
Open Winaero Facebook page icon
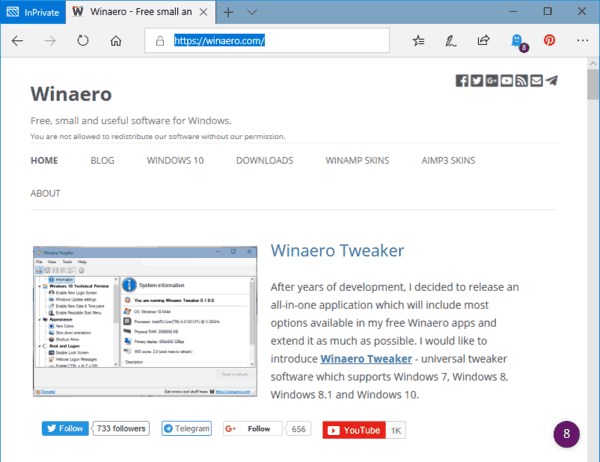(462, 81)
